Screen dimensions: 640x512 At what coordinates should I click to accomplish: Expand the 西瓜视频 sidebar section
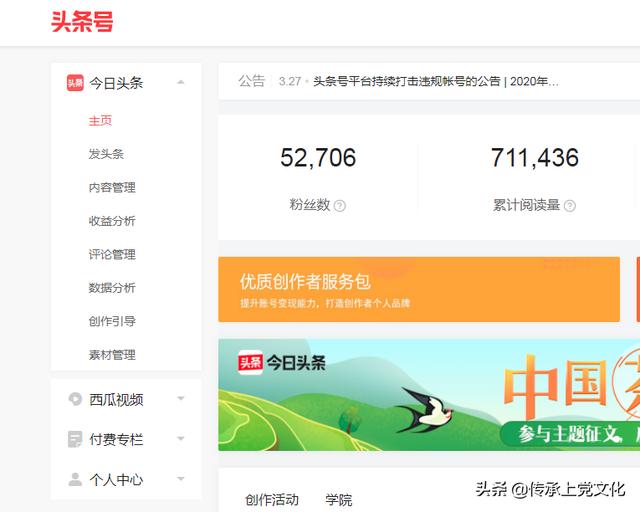tap(181, 398)
